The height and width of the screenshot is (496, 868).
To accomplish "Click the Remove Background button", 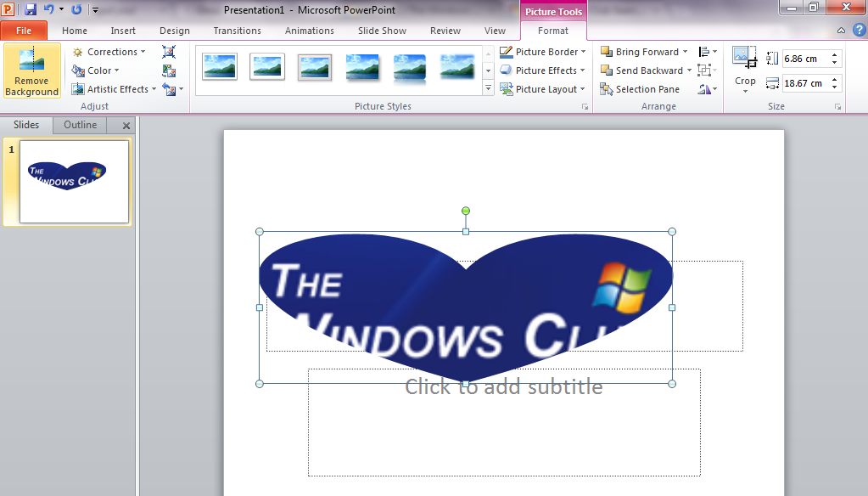I will click(x=31, y=71).
